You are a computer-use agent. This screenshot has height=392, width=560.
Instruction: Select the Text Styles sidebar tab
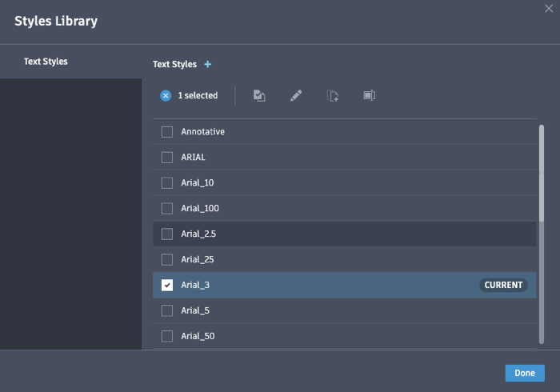tap(46, 62)
